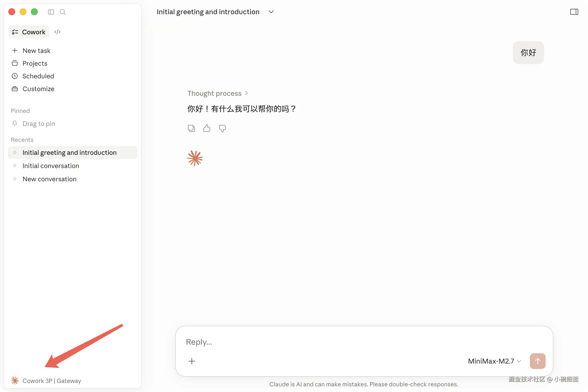
Task: Open the Scheduled tasks page
Action: tap(38, 76)
